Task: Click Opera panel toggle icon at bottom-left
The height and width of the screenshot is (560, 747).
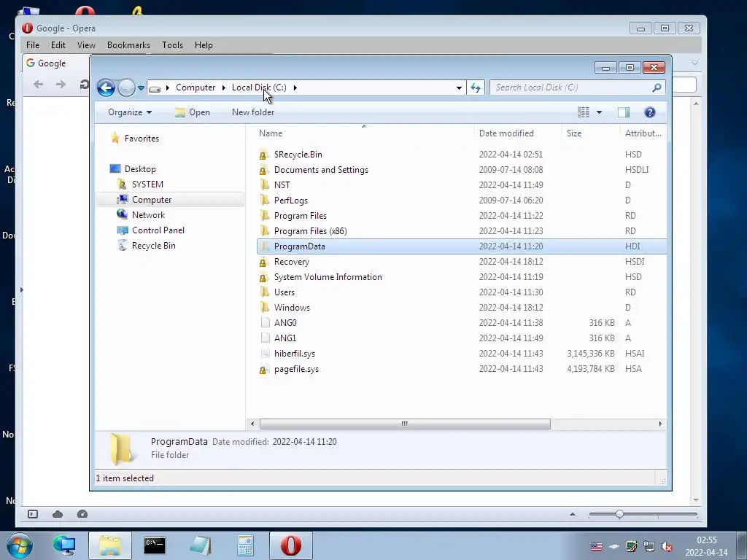Action: coord(33,514)
